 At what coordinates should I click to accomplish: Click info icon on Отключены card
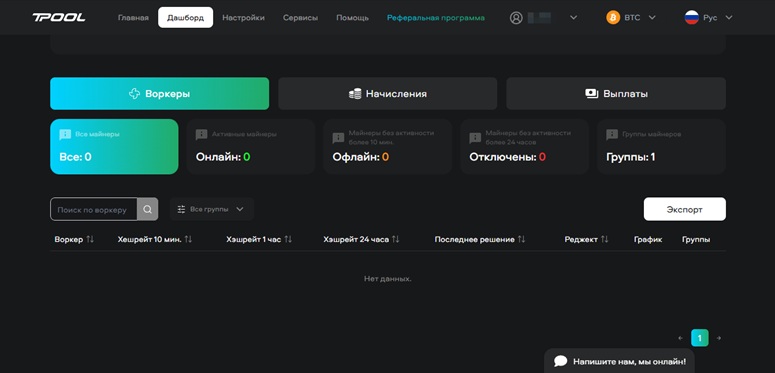(475, 137)
